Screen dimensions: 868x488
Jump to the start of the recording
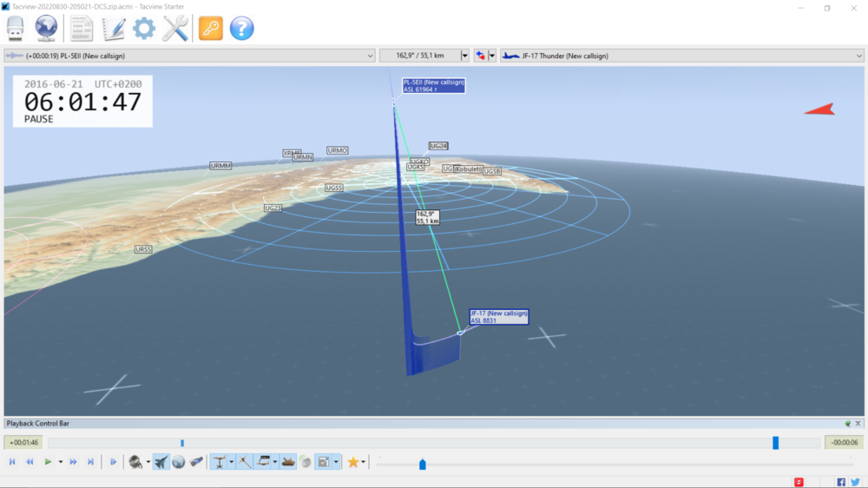pyautogui.click(x=12, y=462)
